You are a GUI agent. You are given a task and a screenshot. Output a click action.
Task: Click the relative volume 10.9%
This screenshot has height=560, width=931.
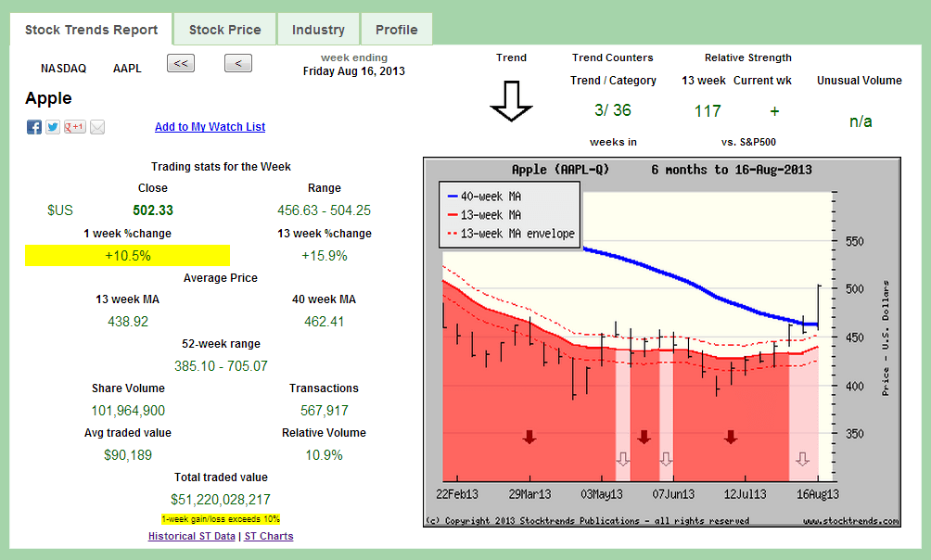click(325, 455)
